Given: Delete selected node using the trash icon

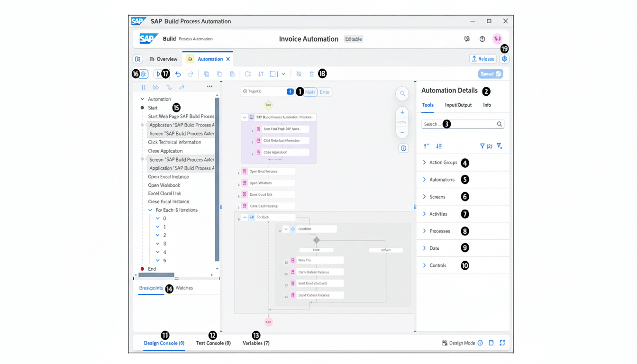Looking at the screenshot, I should (311, 73).
